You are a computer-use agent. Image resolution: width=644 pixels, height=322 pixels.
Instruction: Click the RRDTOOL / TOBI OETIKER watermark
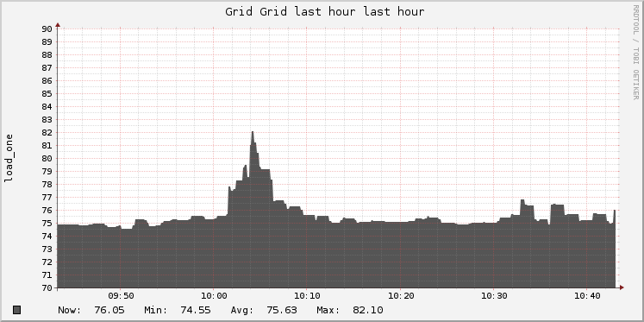click(x=635, y=52)
